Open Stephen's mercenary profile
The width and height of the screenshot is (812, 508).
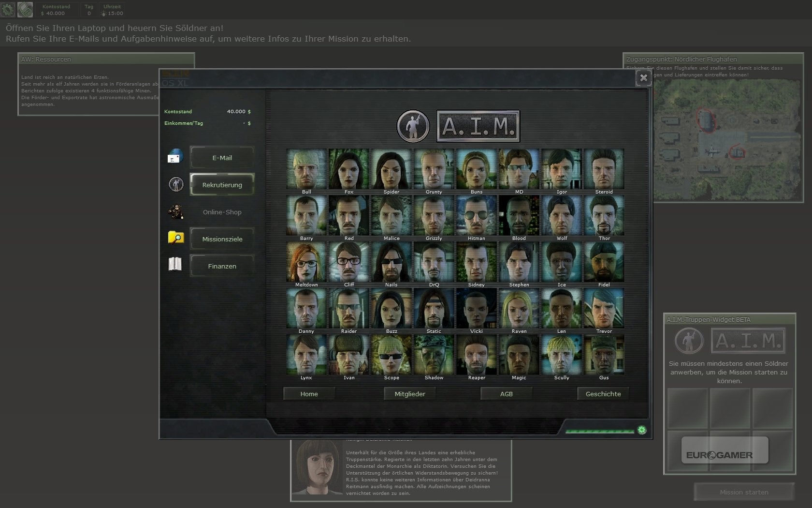519,262
